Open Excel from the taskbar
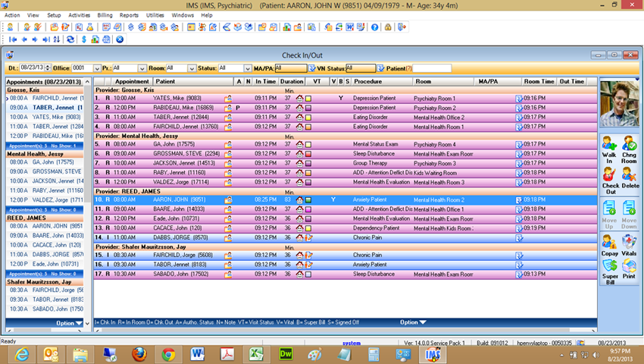This screenshot has height=364, width=644. (255, 354)
